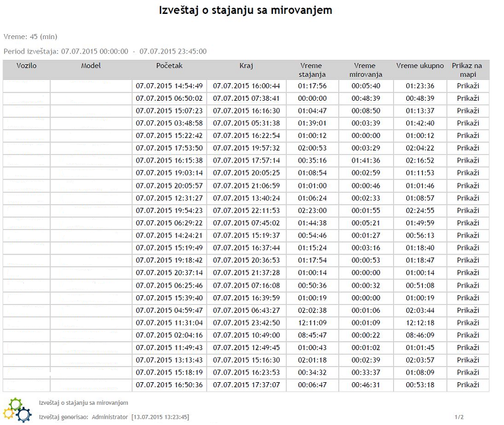
Task: Show map for row starting 15:39:40
Action: (467, 298)
